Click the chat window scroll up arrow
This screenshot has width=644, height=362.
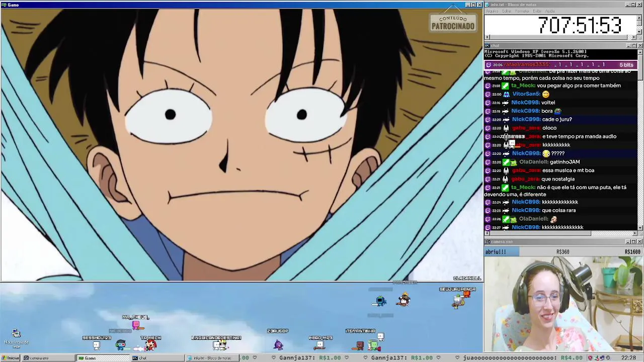(x=640, y=52)
